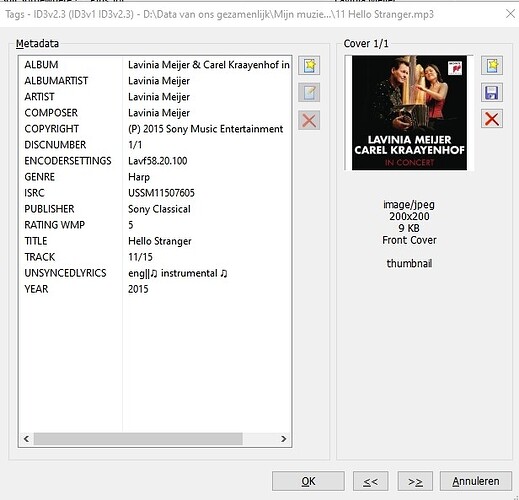Click the '200x200' cover dimensions text
Viewport: 519px width, 500px height.
coord(409,216)
